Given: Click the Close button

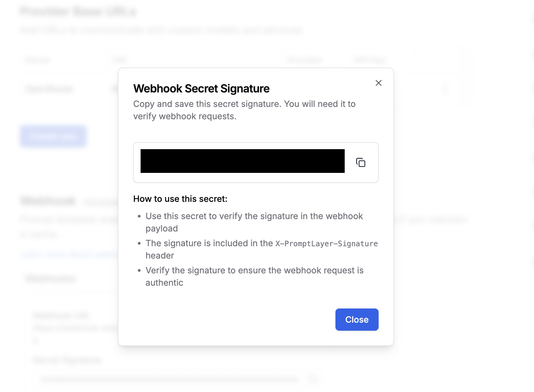Looking at the screenshot, I should point(357,320).
